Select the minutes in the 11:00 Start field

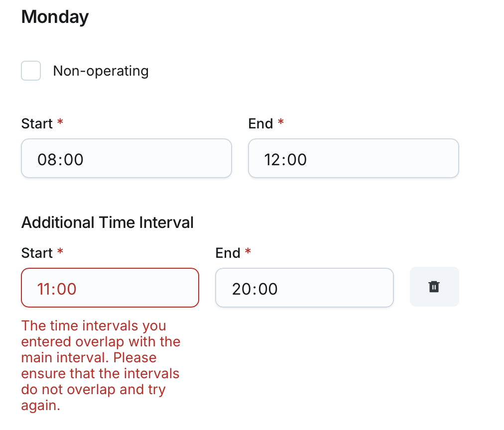[x=67, y=289]
